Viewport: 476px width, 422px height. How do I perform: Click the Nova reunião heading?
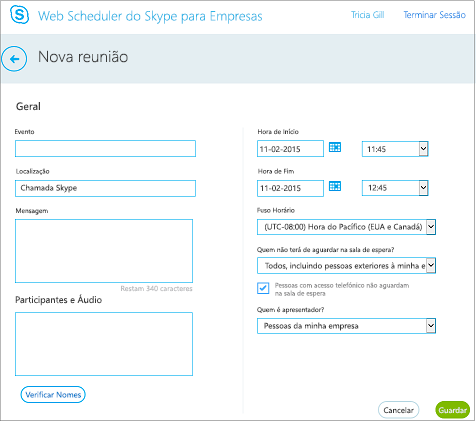83,57
